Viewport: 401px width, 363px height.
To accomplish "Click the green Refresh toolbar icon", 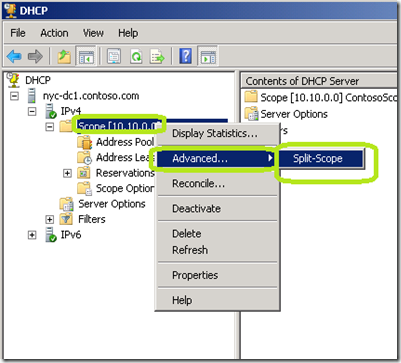I will [136, 56].
